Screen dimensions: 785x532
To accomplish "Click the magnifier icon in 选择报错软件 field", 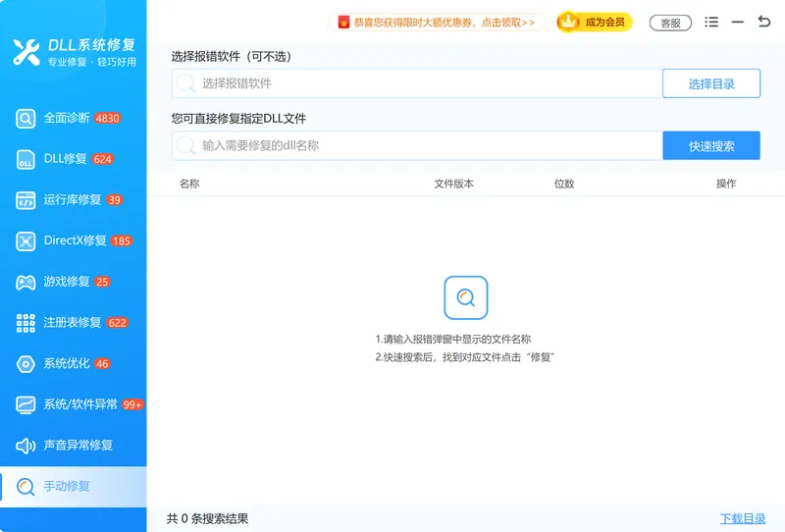I will click(x=185, y=83).
